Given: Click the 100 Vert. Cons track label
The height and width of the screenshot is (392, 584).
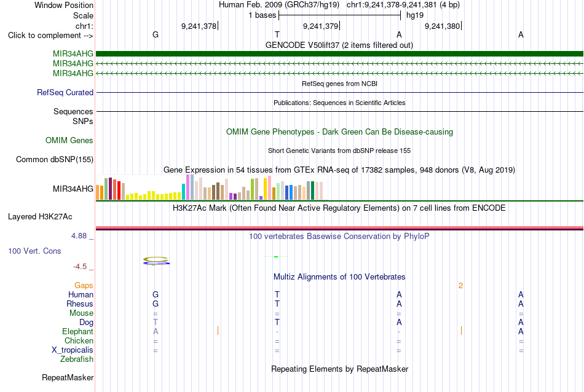Looking at the screenshot, I should pyautogui.click(x=34, y=251).
